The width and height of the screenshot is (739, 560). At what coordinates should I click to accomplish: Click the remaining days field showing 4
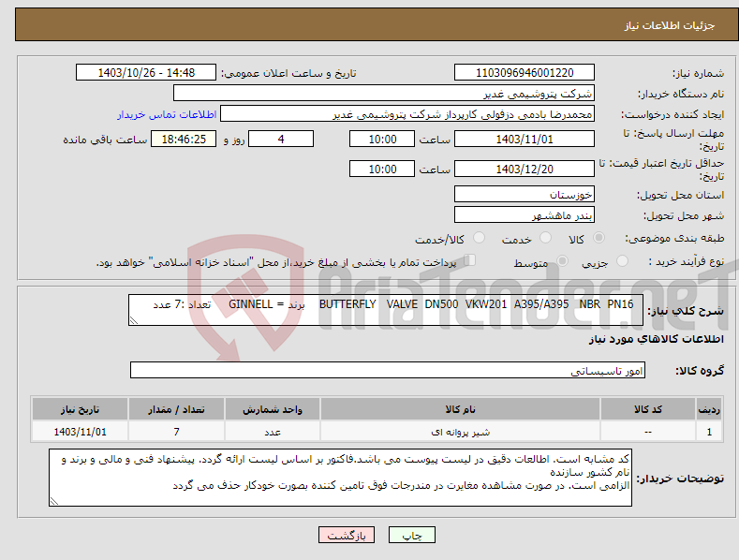[281, 139]
